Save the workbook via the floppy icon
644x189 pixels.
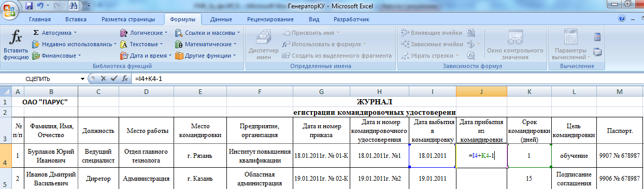tap(29, 5)
